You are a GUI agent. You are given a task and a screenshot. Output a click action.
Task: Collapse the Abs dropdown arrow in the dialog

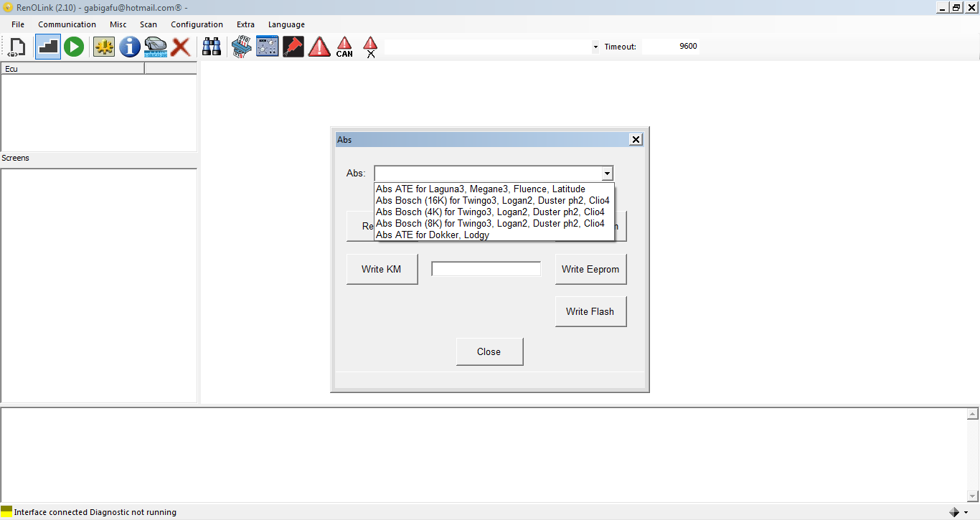(607, 174)
